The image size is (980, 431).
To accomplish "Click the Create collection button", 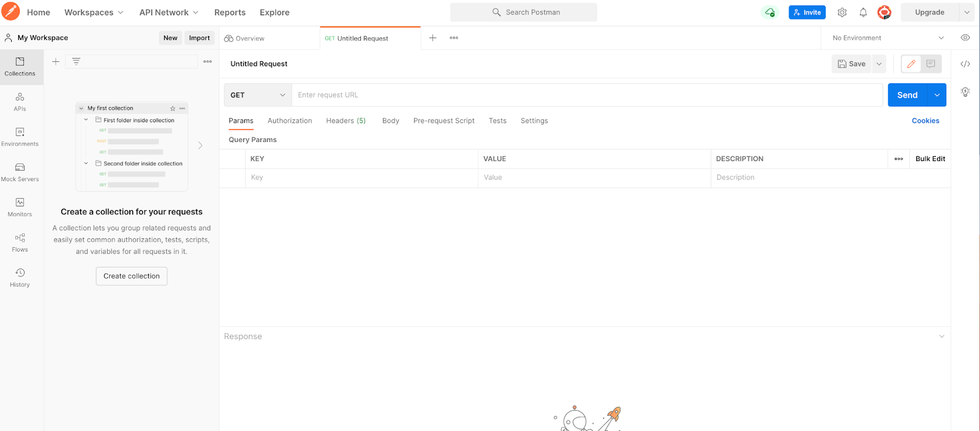I will click(x=132, y=276).
